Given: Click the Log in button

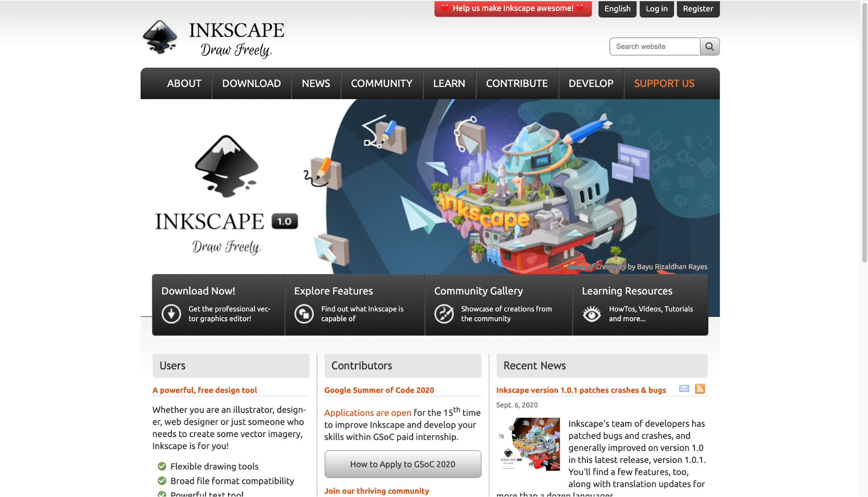Looking at the screenshot, I should click(657, 8).
